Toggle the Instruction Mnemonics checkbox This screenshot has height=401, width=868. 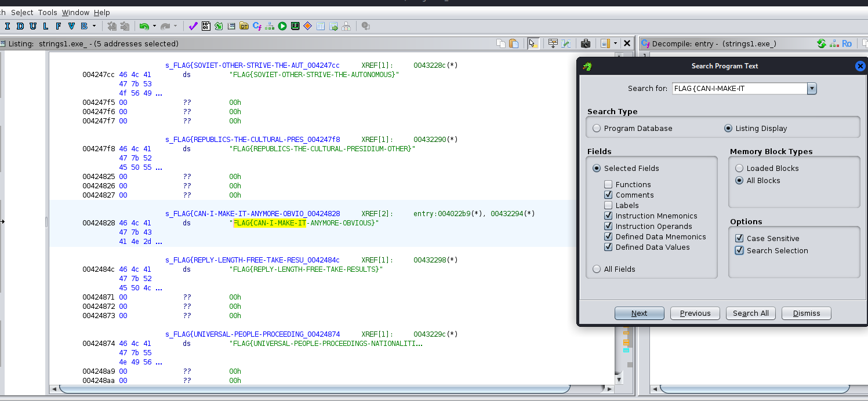608,216
